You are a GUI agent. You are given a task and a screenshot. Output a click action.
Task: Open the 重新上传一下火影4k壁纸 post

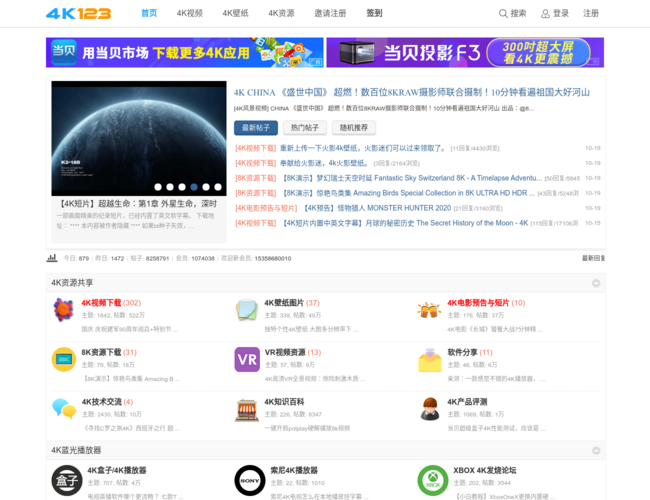coord(364,148)
